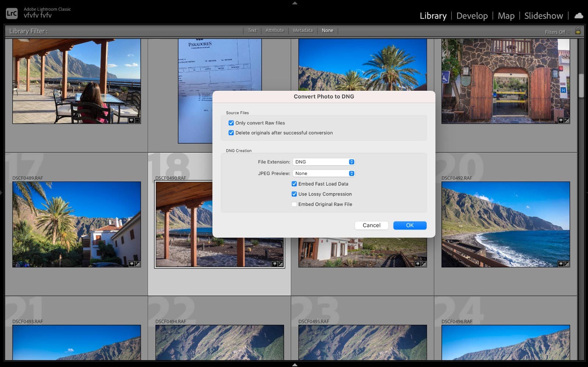Screen dimensions: 588x367
Task: Click the DSCF0492.RAF filename label
Action: tap(457, 178)
